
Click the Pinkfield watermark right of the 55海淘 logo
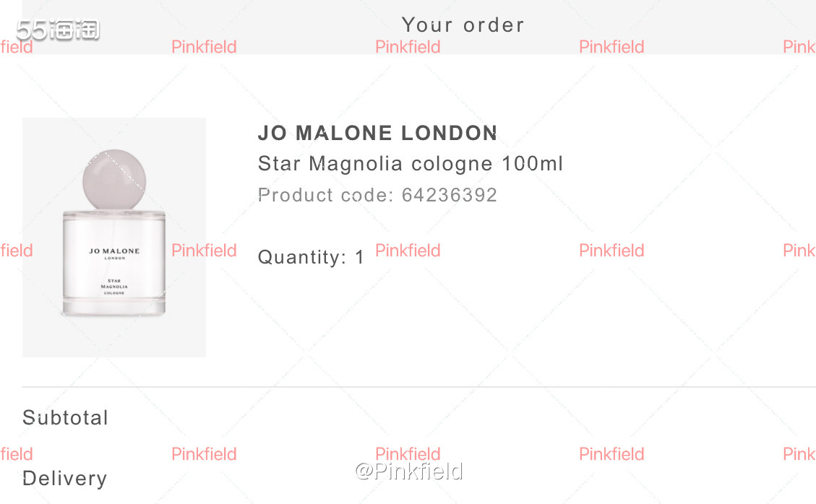204,47
